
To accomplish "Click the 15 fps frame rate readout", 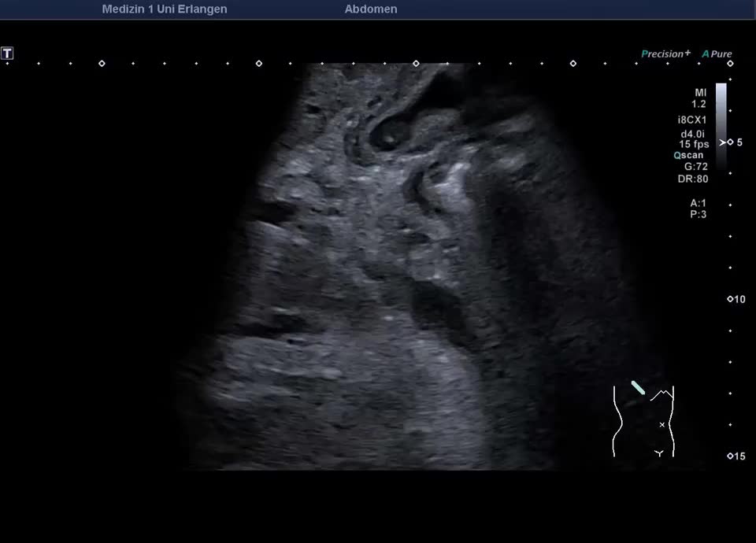I will 694,144.
